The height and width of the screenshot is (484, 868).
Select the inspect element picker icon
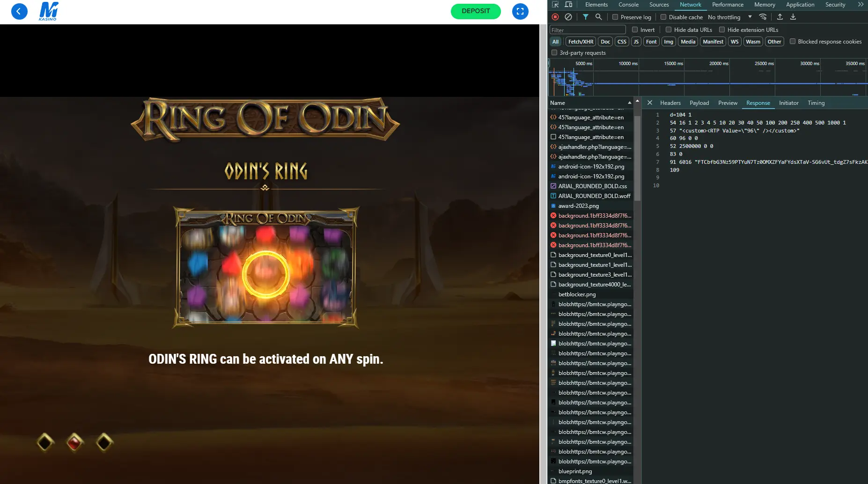pos(555,5)
